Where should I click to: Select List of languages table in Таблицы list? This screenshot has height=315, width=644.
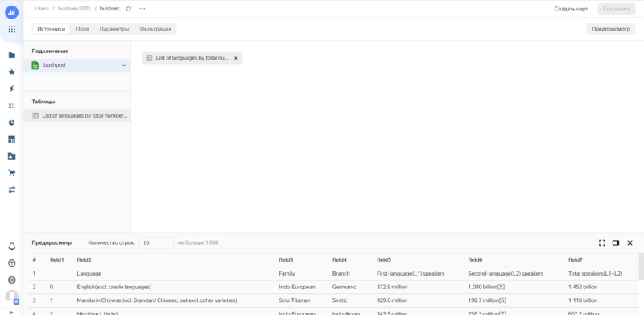77,116
